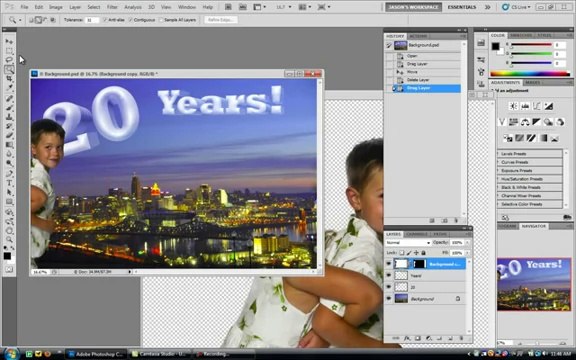Toggle the Anti-alias checkbox
This screenshot has width=576, height=360.
[105, 20]
